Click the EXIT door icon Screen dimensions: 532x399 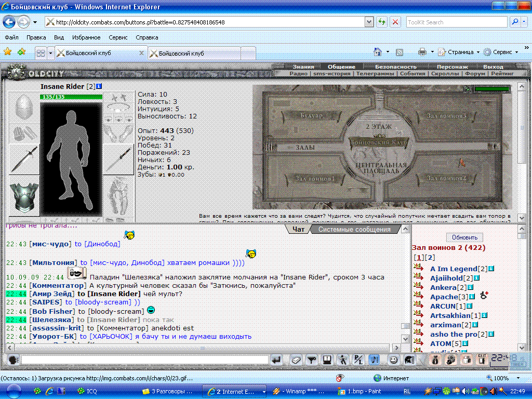coord(482,360)
